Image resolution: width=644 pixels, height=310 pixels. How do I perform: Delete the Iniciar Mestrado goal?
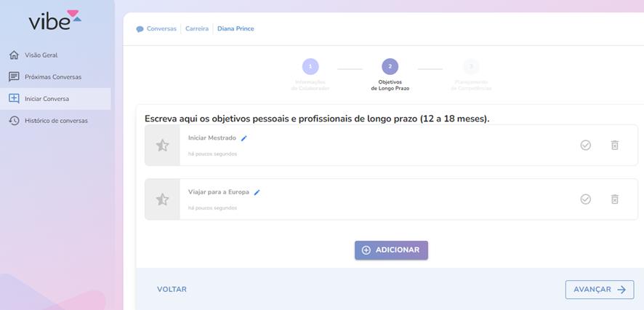coord(614,146)
